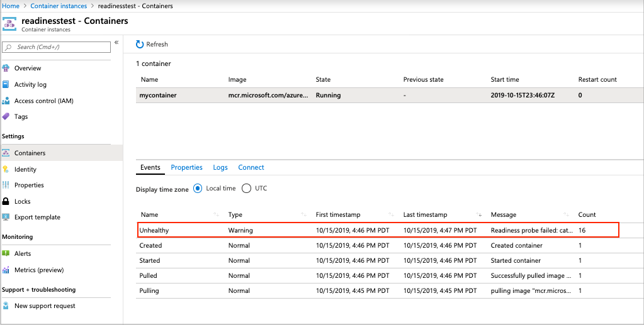Open the Alerts icon under Monitoring

tap(6, 253)
